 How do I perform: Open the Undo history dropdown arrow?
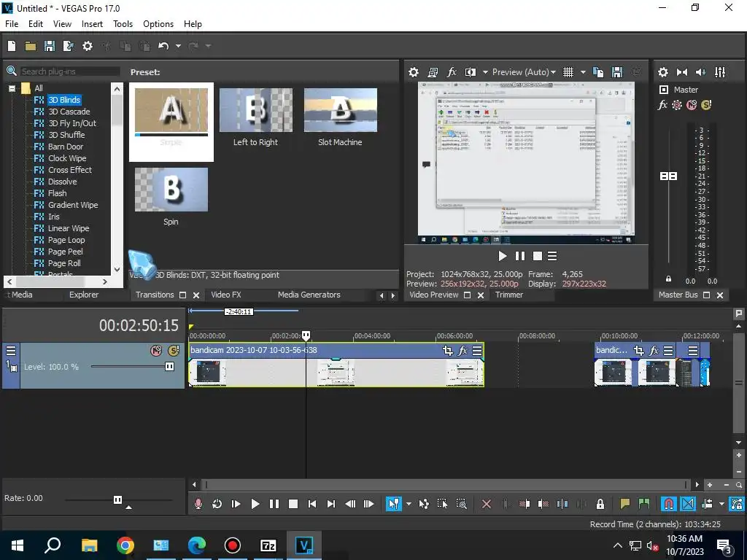178,46
